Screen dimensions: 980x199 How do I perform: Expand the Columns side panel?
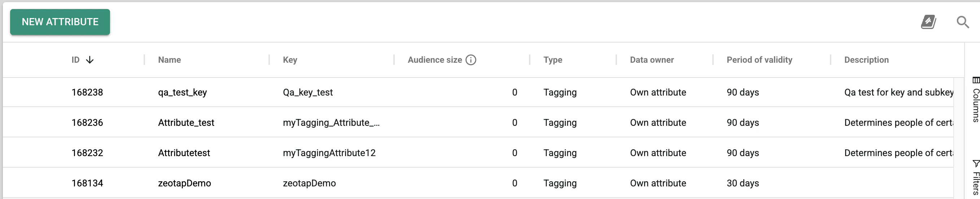tap(976, 100)
